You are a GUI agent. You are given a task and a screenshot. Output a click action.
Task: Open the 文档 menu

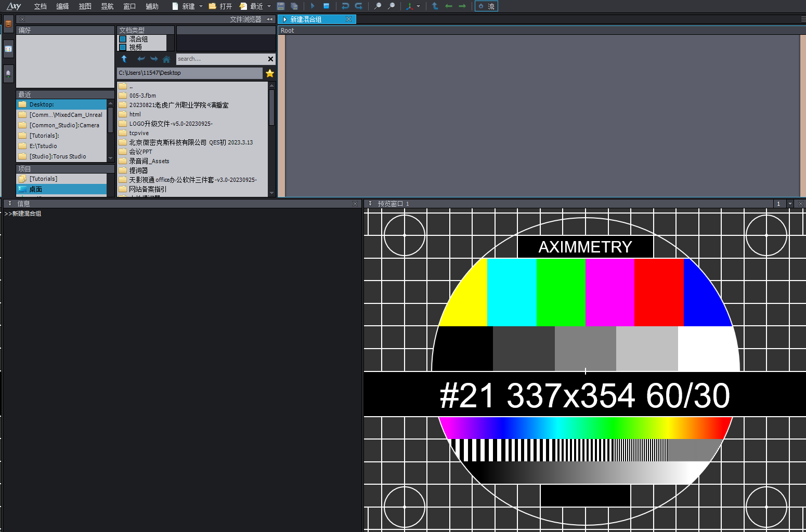coord(40,6)
